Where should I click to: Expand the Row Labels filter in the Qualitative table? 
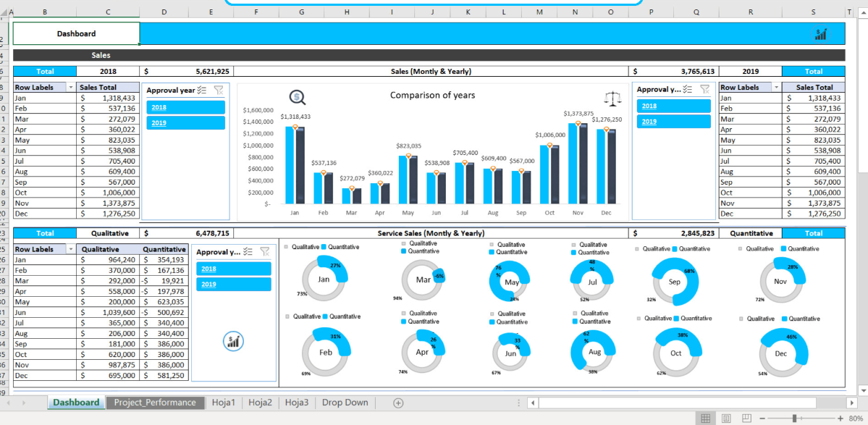click(70, 249)
